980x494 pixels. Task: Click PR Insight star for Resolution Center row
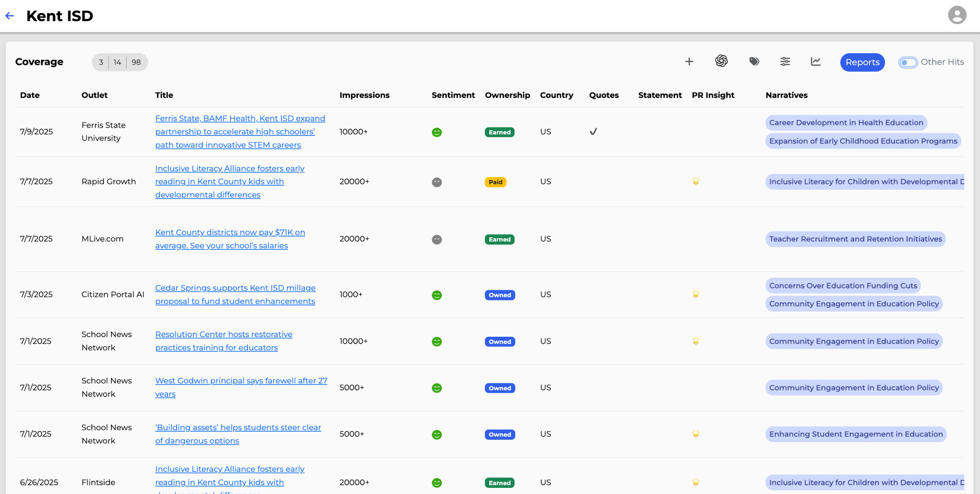coord(696,341)
